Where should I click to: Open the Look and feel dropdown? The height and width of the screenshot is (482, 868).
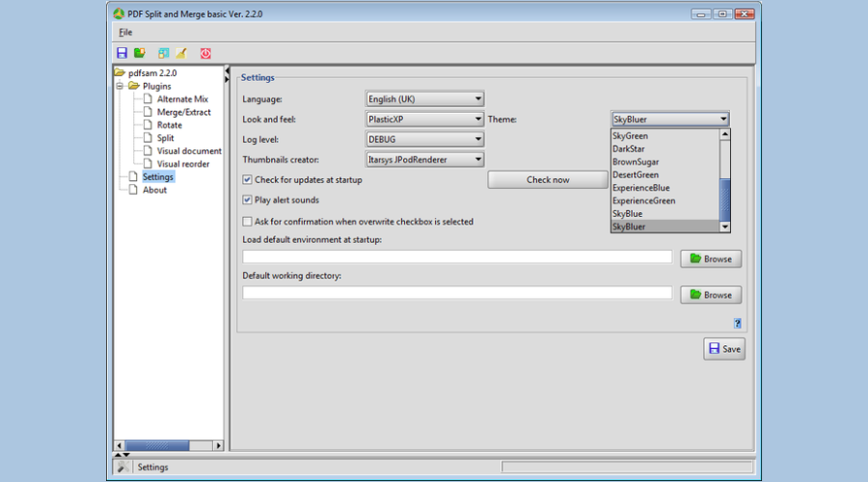pyautogui.click(x=424, y=119)
